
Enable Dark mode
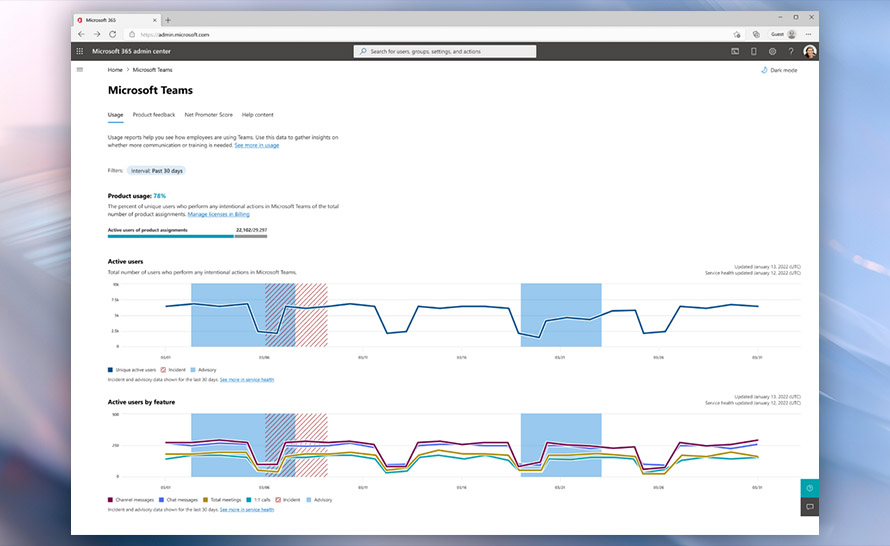pos(779,70)
